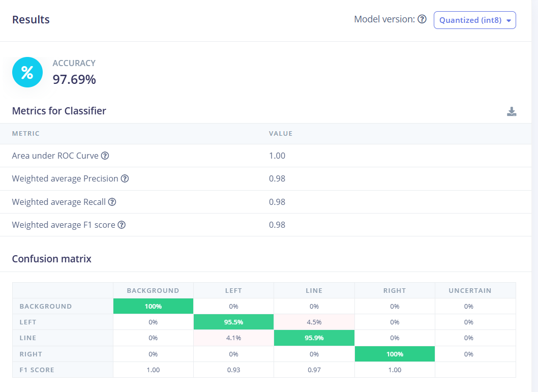Image resolution: width=538 pixels, height=392 pixels.
Task: Select the UNCERTAIN column header
Action: (x=470, y=291)
